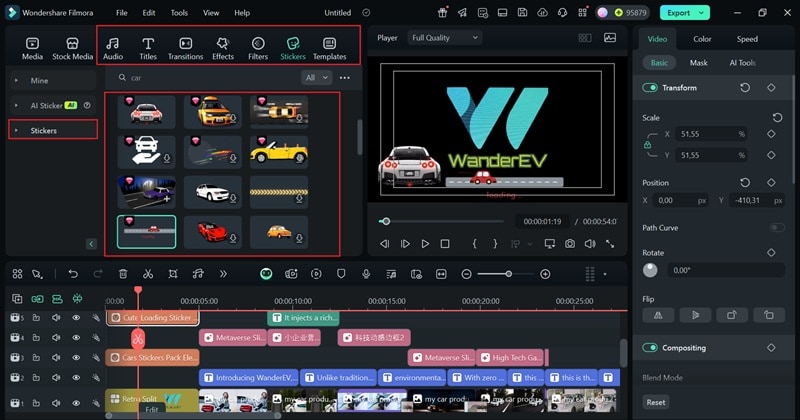This screenshot has height=420, width=800.
Task: Click the Flip horizontal icon
Action: [658, 315]
